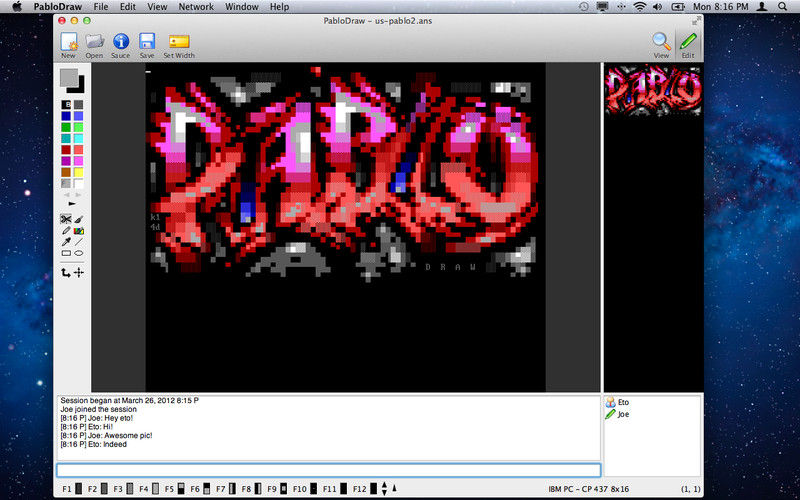
Task: Open the Network menu
Action: coord(196,7)
